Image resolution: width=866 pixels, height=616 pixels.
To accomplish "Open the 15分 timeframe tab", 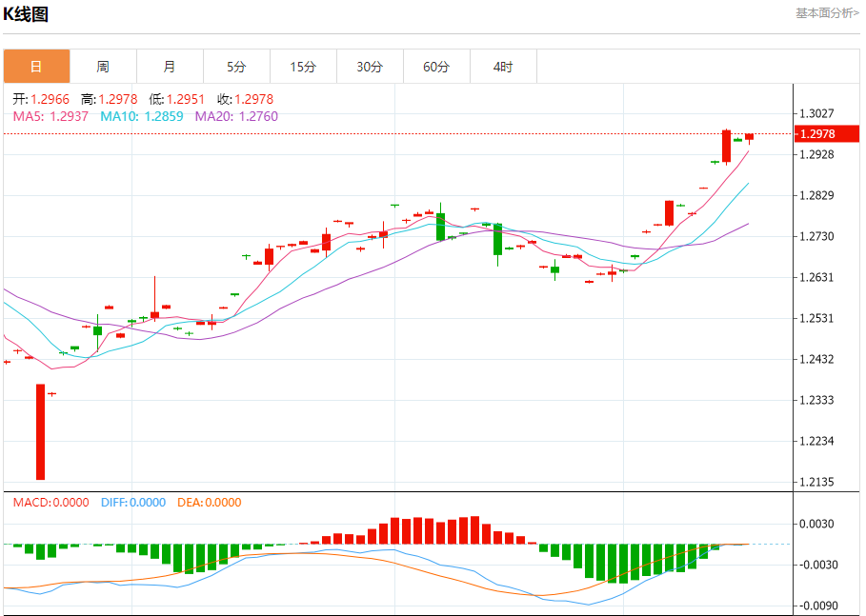I will point(304,67).
